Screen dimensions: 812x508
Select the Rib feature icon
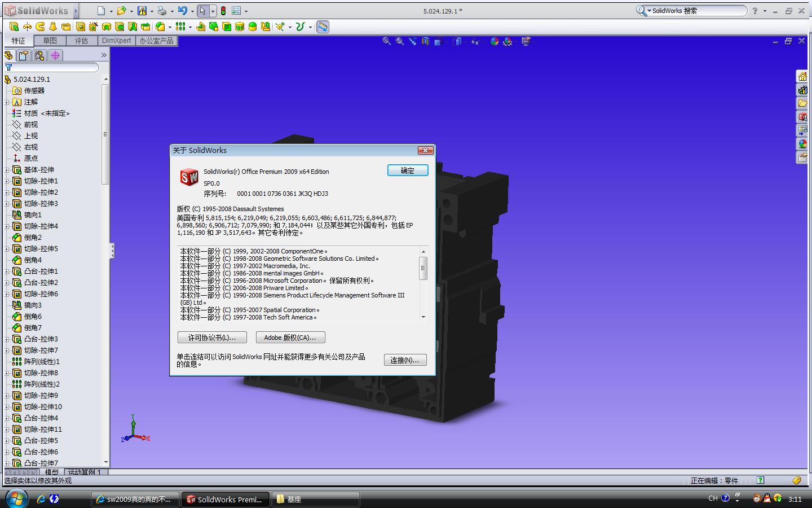(201, 27)
